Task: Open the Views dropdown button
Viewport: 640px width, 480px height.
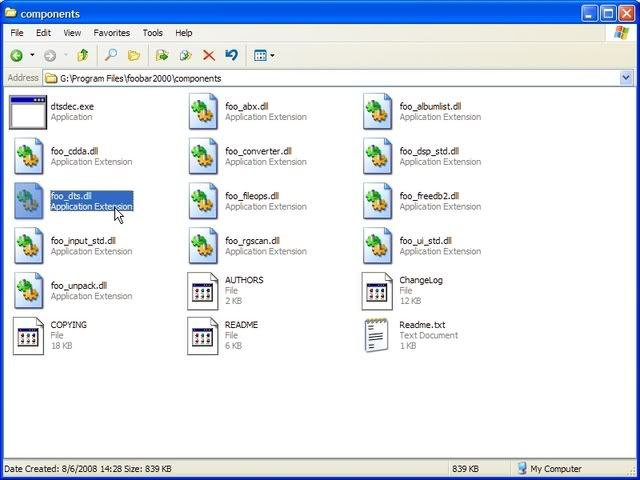Action: click(x=264, y=55)
